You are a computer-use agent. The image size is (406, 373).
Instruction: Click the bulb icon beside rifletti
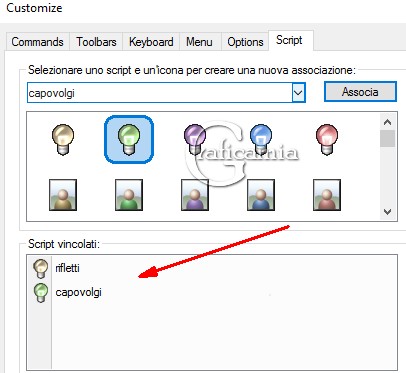41,269
